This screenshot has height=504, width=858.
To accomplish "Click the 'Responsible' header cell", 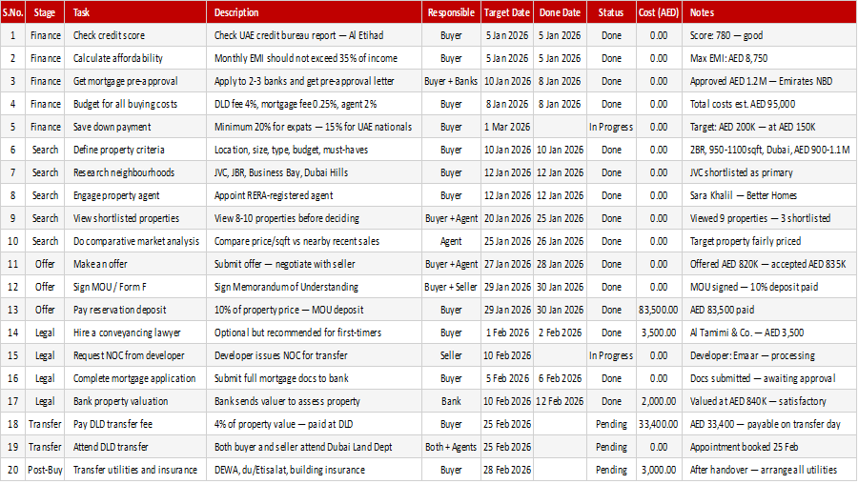I will (452, 12).
